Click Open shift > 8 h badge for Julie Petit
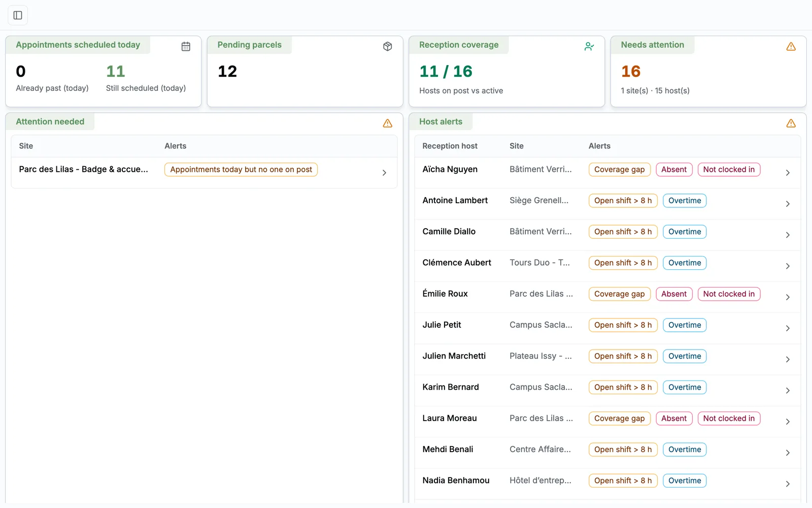The image size is (812, 508). point(623,325)
